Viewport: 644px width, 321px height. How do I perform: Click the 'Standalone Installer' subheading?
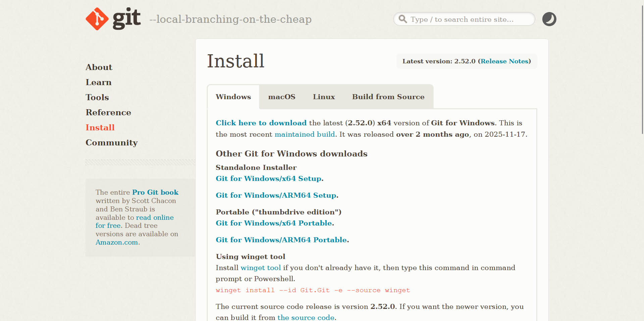(256, 168)
